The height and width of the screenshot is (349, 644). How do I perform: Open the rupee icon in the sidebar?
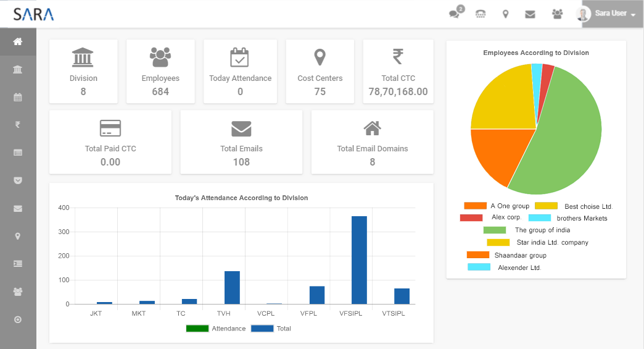pos(18,125)
